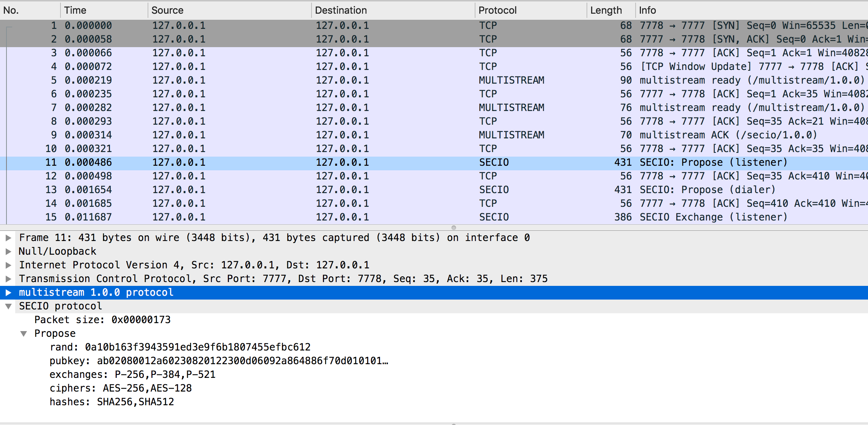
Task: Select the pubkey field in Propose
Action: tap(219, 361)
